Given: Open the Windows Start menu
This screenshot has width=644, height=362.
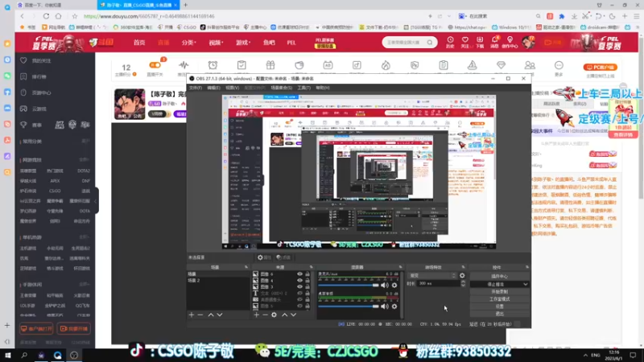Looking at the screenshot, I should click(x=7, y=356).
